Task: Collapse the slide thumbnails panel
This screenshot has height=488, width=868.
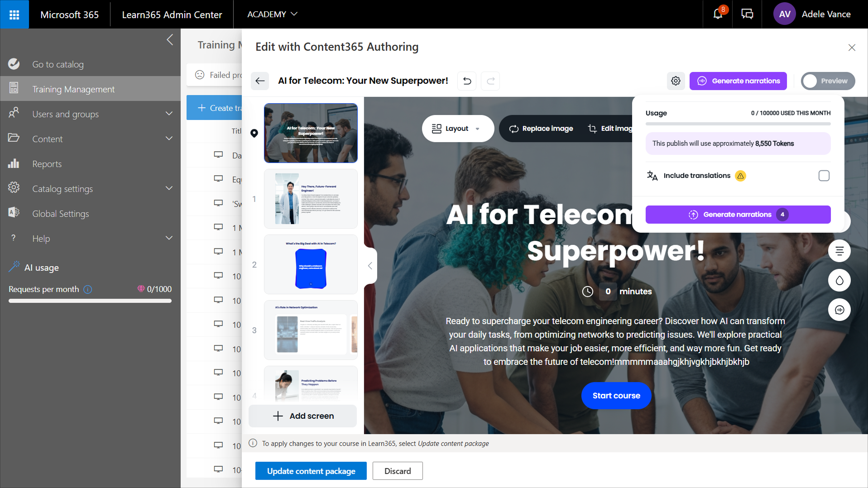Action: tap(370, 266)
